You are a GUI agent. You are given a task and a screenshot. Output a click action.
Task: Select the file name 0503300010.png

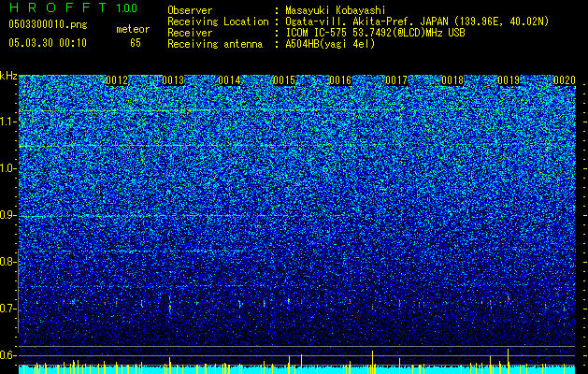pos(48,24)
